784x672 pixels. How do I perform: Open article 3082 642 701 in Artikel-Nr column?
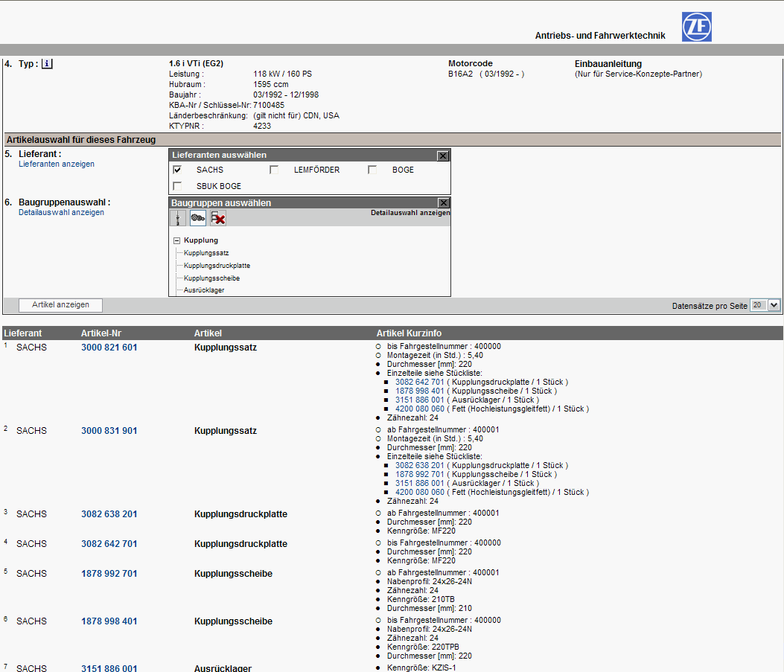(x=109, y=543)
